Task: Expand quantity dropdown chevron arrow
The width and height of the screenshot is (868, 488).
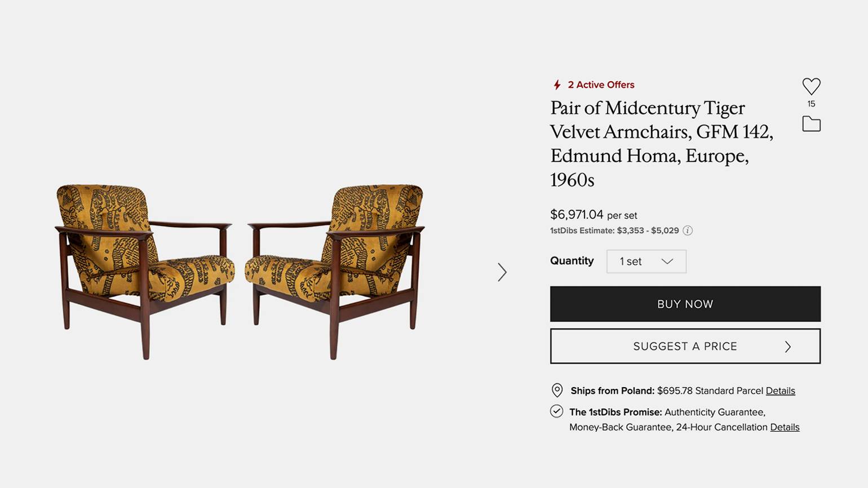Action: (x=667, y=261)
